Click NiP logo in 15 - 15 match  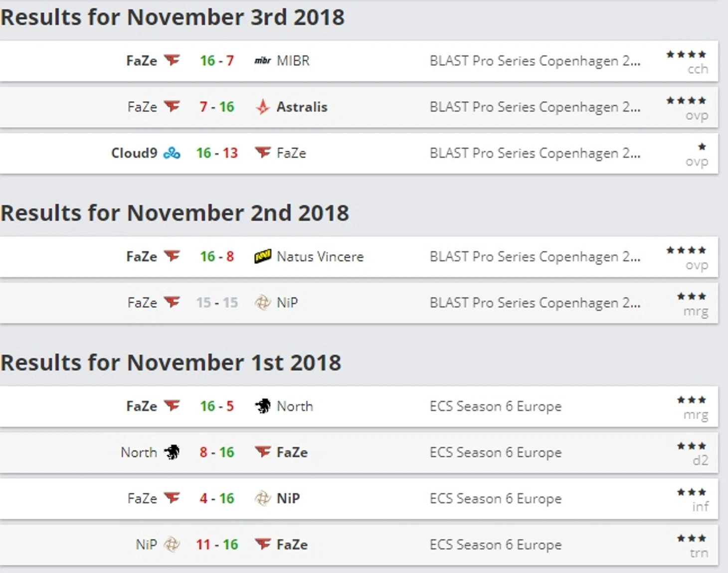263,303
